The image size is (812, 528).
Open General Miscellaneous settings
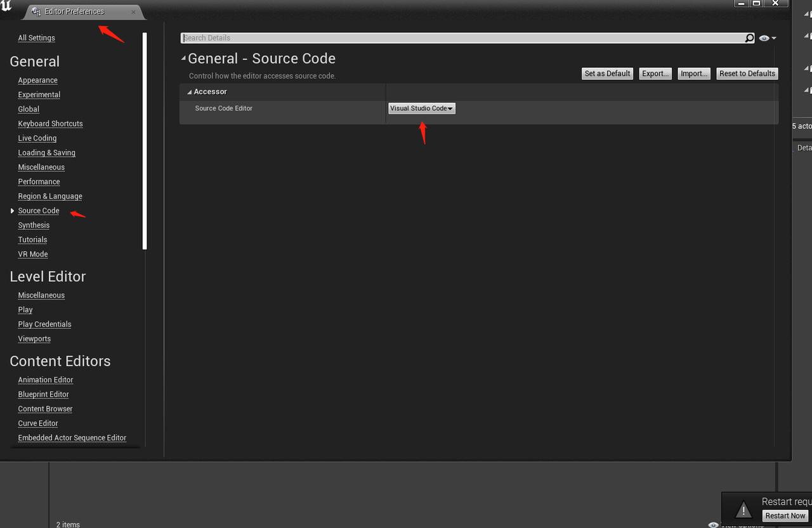41,168
